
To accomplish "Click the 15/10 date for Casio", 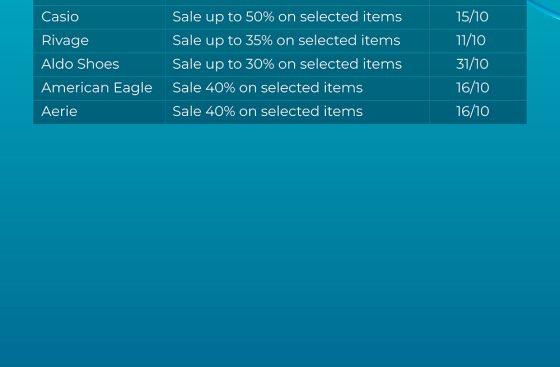I will [472, 17].
